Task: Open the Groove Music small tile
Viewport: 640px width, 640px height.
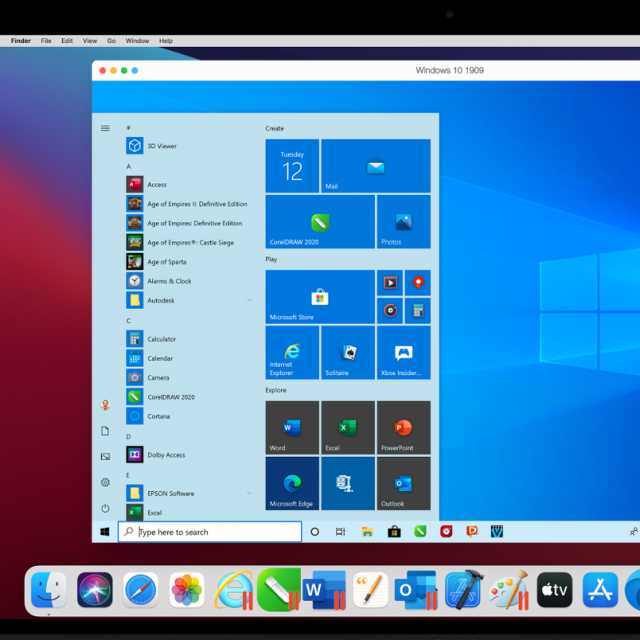Action: click(390, 311)
